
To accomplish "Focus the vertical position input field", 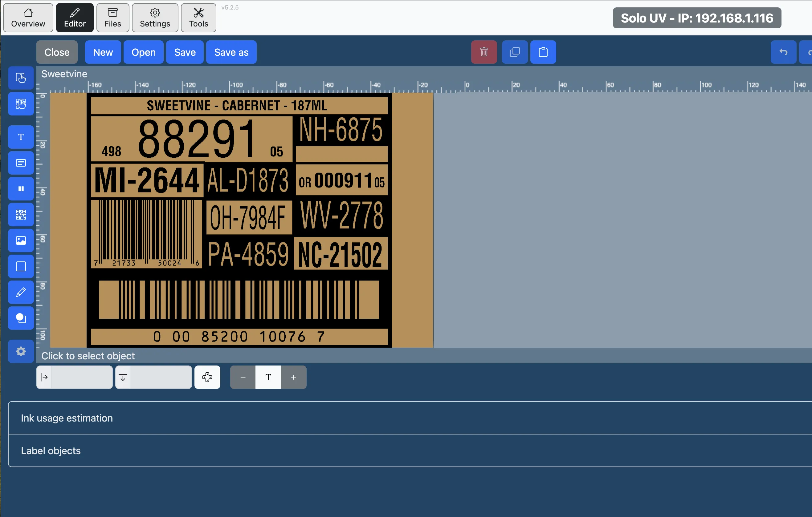I will click(161, 377).
